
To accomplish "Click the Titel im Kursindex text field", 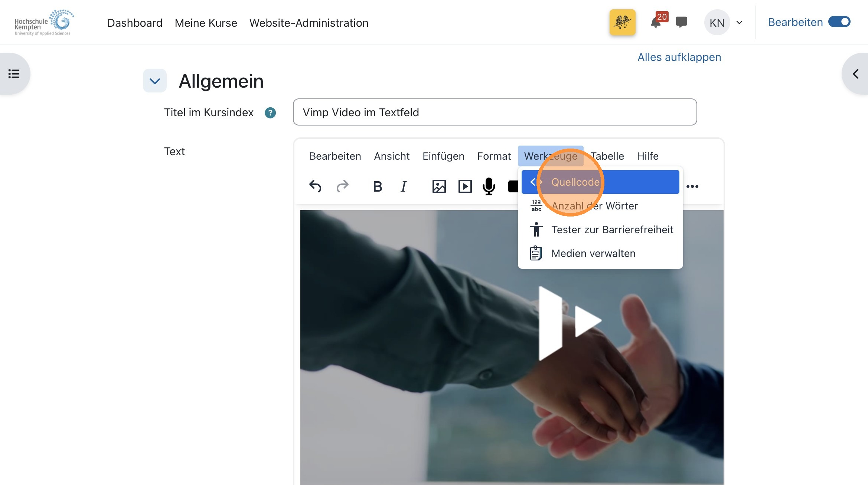I will [x=495, y=112].
